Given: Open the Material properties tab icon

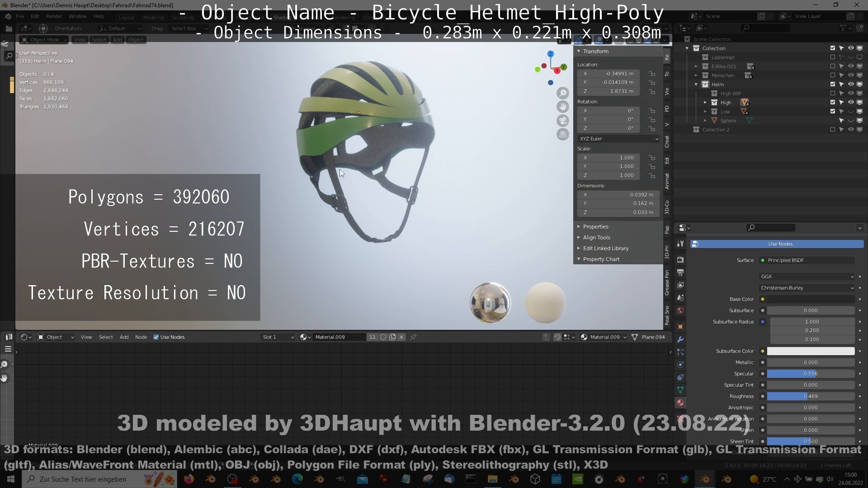Looking at the screenshot, I should pyautogui.click(x=680, y=403).
